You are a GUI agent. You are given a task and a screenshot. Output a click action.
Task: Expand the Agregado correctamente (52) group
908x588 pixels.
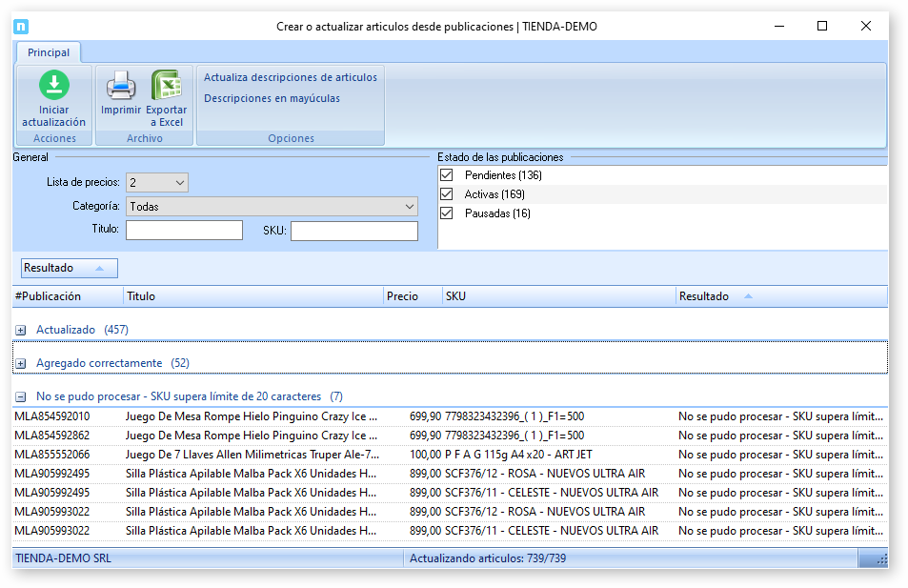pyautogui.click(x=21, y=364)
